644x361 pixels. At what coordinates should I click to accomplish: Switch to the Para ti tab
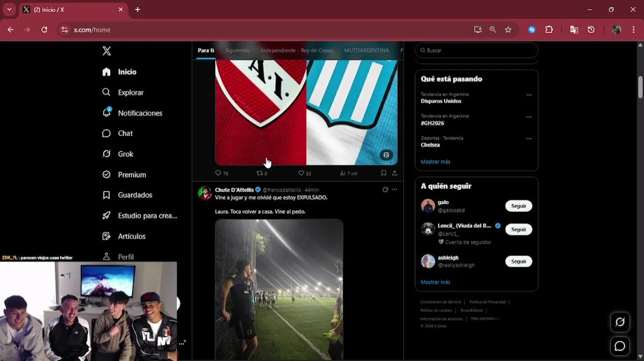coord(206,51)
